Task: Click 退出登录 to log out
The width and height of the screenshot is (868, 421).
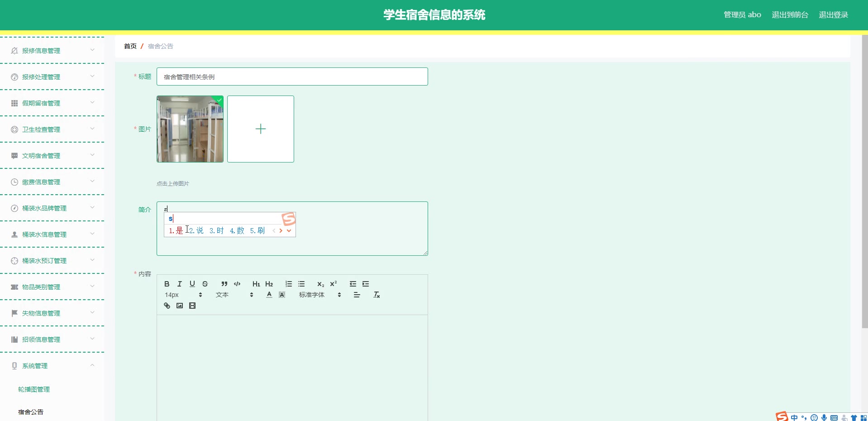Action: tap(833, 15)
